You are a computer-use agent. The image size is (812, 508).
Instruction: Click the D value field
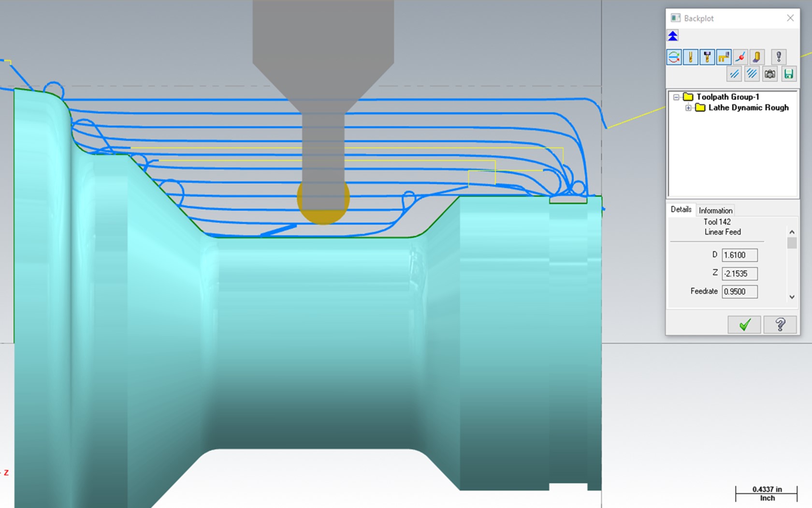pyautogui.click(x=739, y=255)
